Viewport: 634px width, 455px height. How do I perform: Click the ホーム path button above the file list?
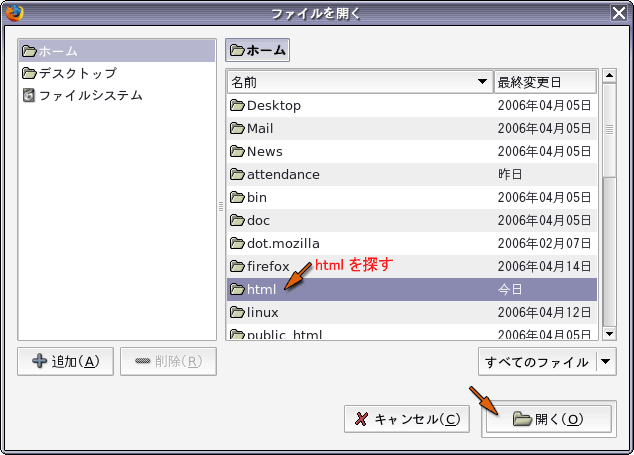257,50
